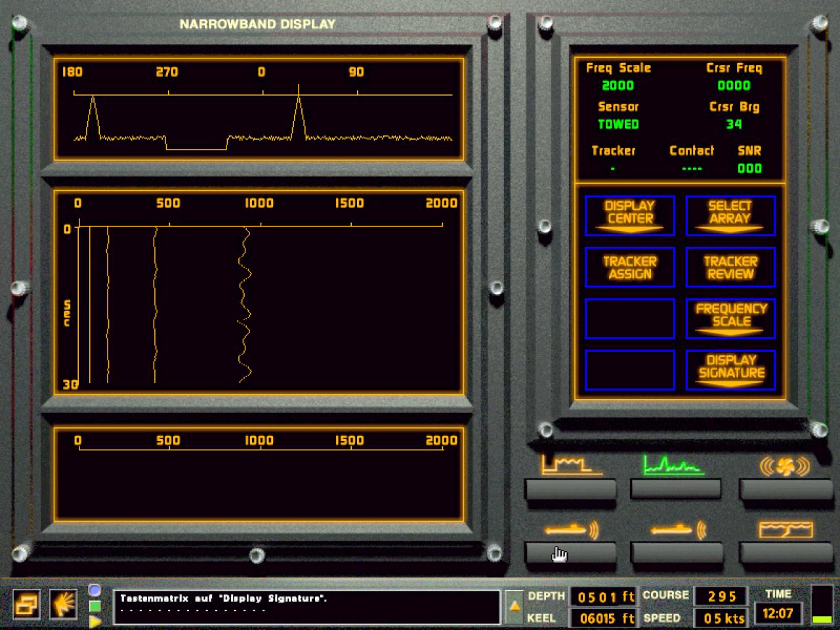Click the Tracker Review button
The width and height of the screenshot is (840, 630).
(730, 267)
